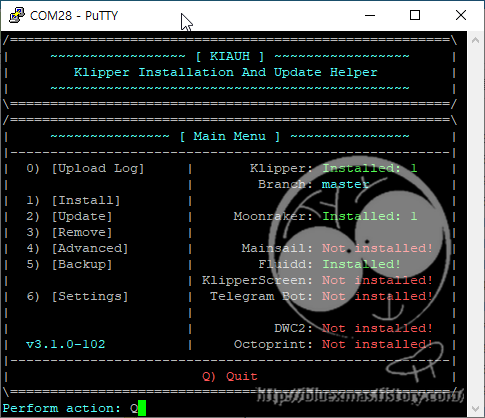Screen dimensions: 485x418
Task: Click the 'Moonraker:' label
Action: point(273,216)
